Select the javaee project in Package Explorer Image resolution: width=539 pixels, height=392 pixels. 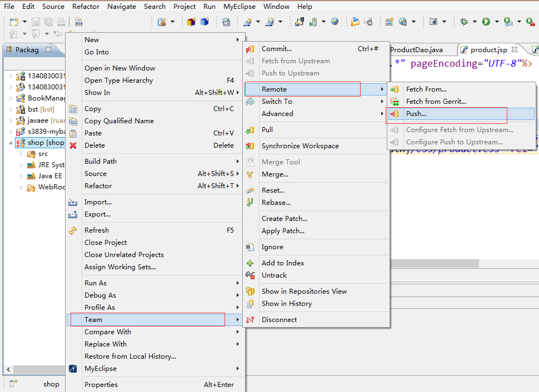(41, 120)
